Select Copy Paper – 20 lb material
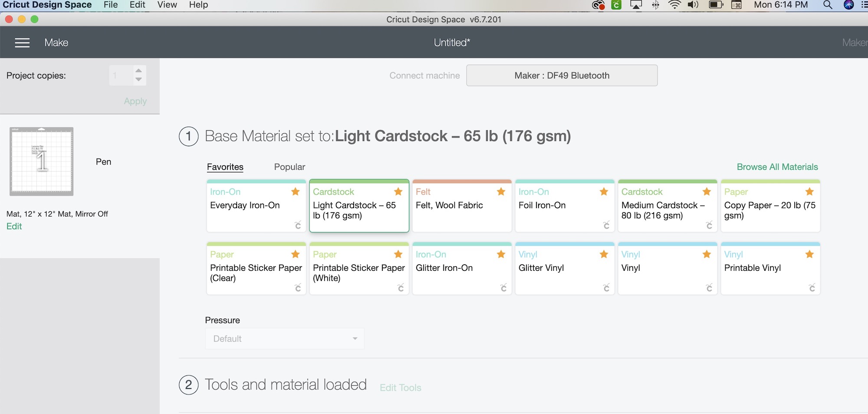Viewport: 868px width, 414px height. pyautogui.click(x=770, y=206)
